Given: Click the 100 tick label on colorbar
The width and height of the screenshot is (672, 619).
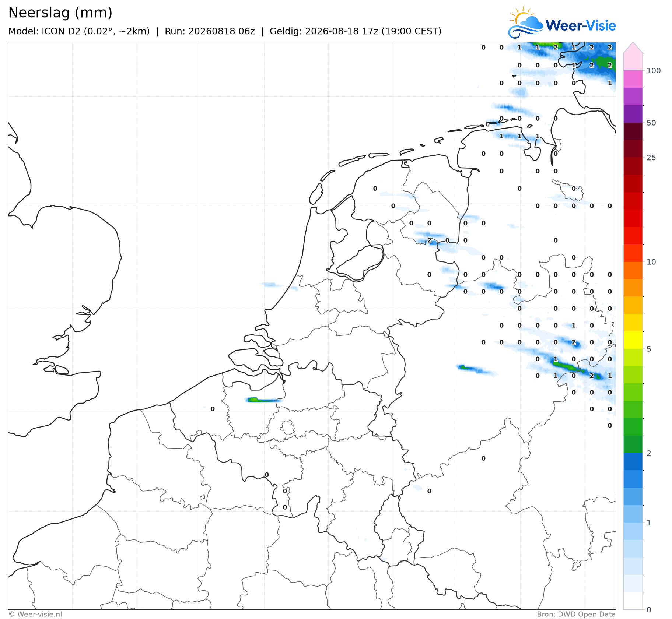Looking at the screenshot, I should pos(654,71).
